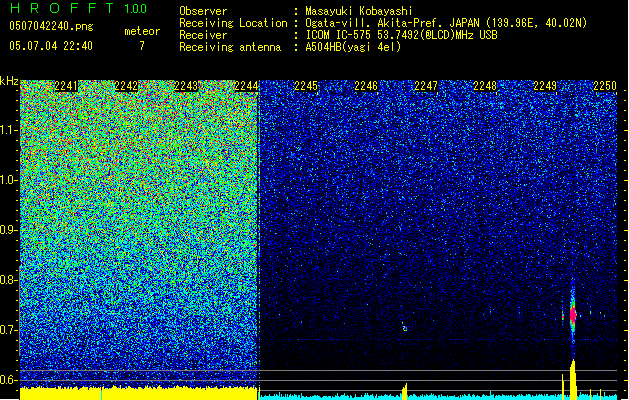Viewport: 629px width, 400px height.
Task: Click the 2250 time marker
Action: 605,86
